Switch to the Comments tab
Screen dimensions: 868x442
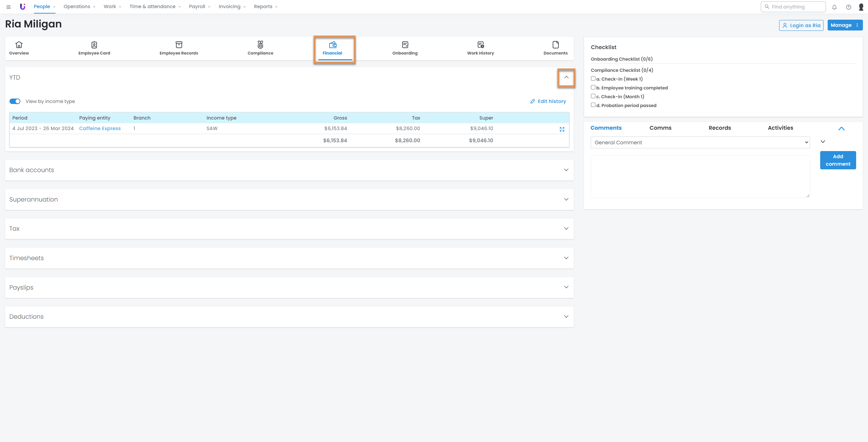[x=606, y=128]
